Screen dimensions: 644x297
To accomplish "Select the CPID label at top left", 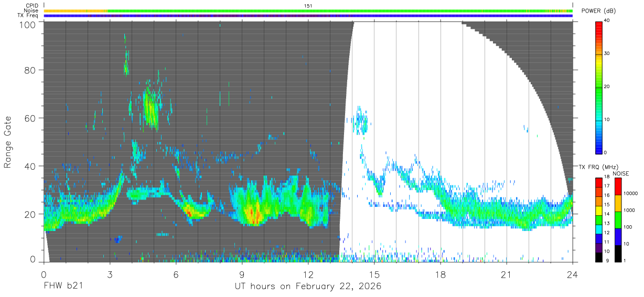I will tap(32, 6).
